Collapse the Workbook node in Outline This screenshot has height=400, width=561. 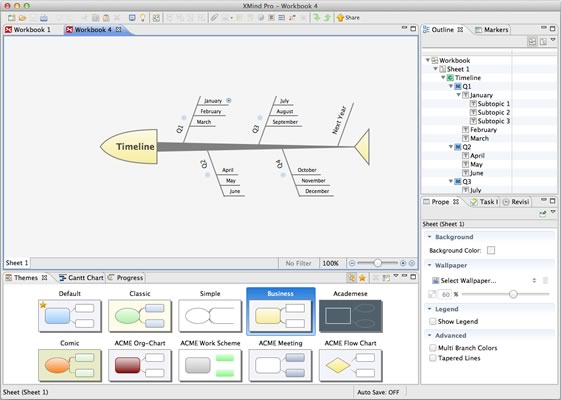[x=428, y=60]
